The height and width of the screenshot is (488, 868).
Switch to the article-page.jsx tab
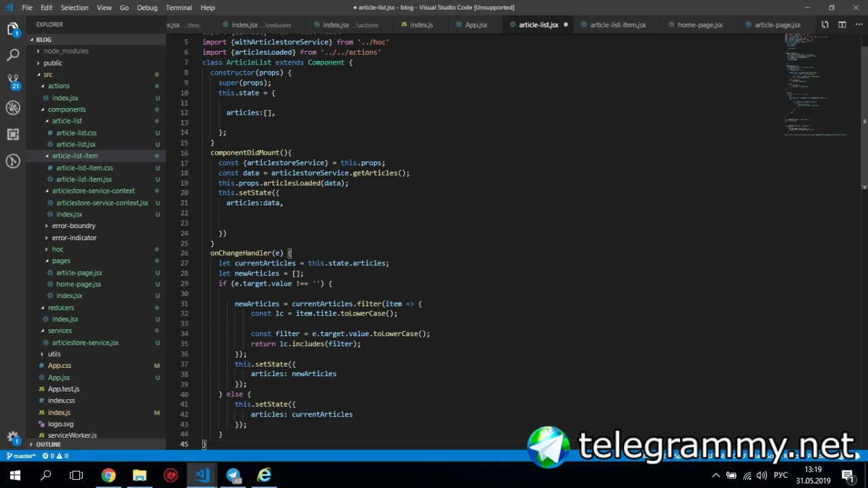(777, 24)
